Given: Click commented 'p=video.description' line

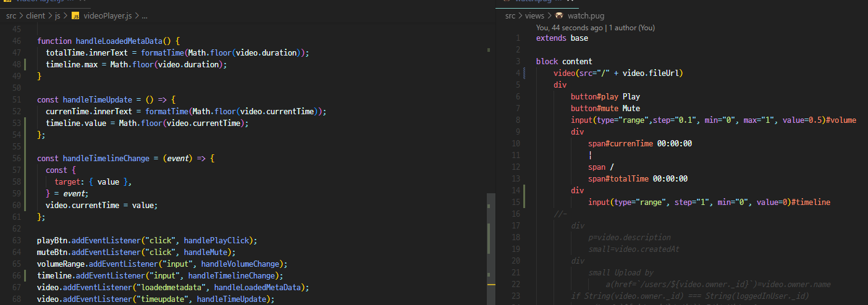Looking at the screenshot, I should point(630,237).
